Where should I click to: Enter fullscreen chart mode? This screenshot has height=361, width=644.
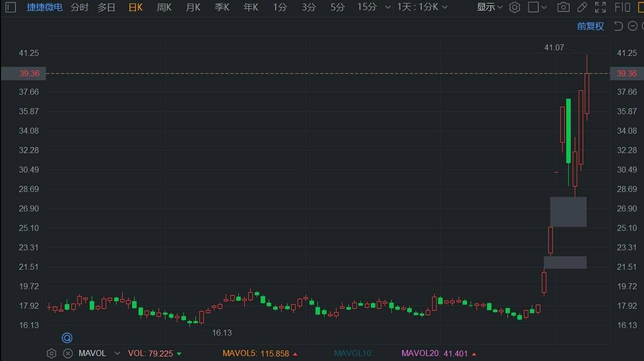pyautogui.click(x=601, y=7)
